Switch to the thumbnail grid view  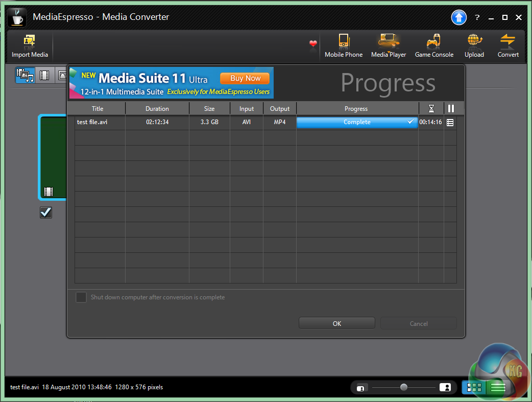474,388
